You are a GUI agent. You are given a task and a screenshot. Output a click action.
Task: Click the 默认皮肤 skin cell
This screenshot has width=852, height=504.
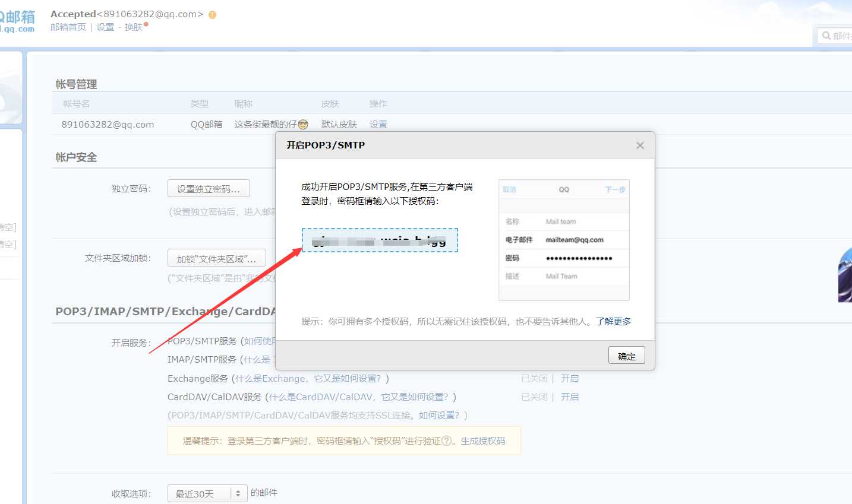(x=339, y=124)
